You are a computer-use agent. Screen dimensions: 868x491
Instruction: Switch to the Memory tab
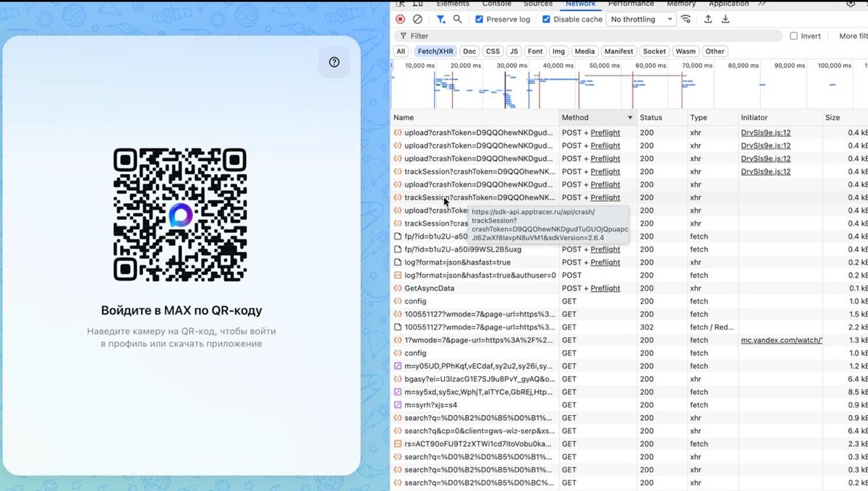pos(681,4)
